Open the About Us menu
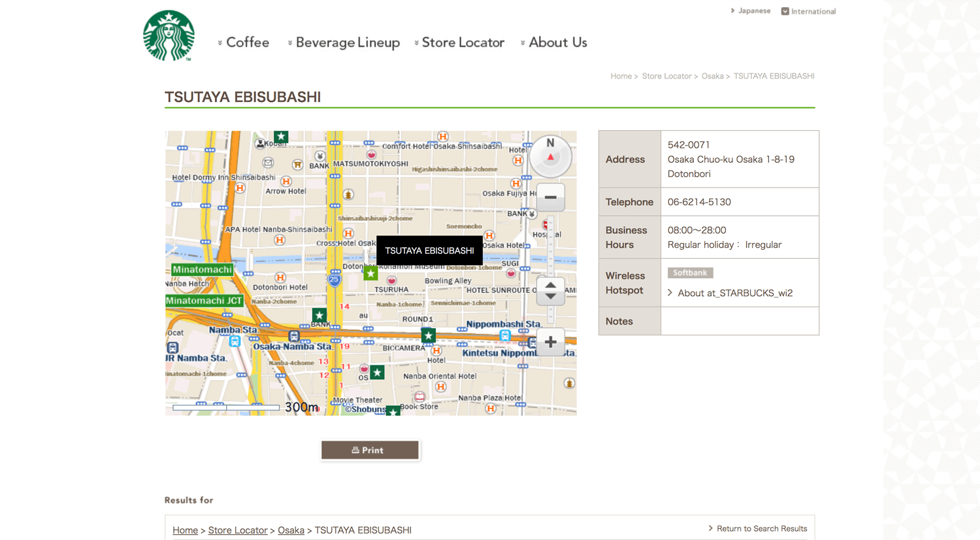The width and height of the screenshot is (980, 540). (x=554, y=42)
